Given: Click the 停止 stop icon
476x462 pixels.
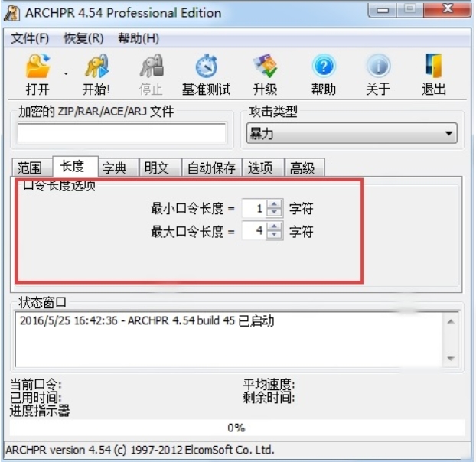Looking at the screenshot, I should [152, 66].
